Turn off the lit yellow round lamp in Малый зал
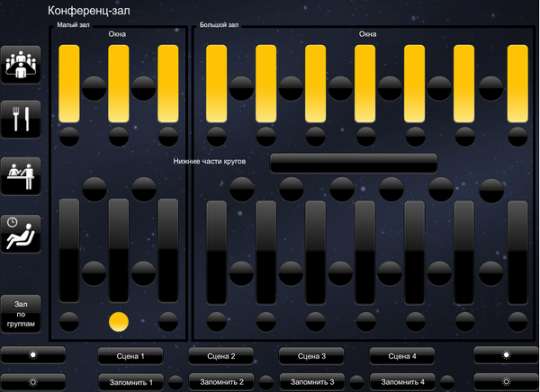 point(119,322)
